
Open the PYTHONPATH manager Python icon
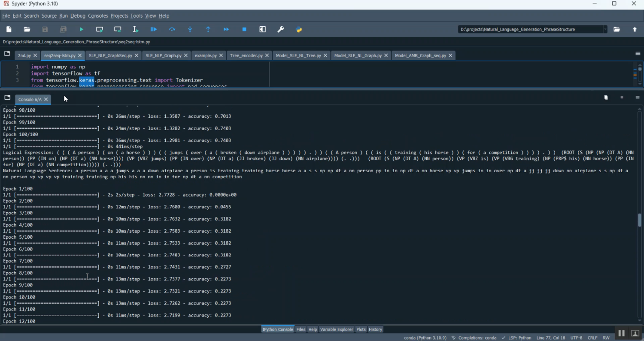click(x=299, y=29)
